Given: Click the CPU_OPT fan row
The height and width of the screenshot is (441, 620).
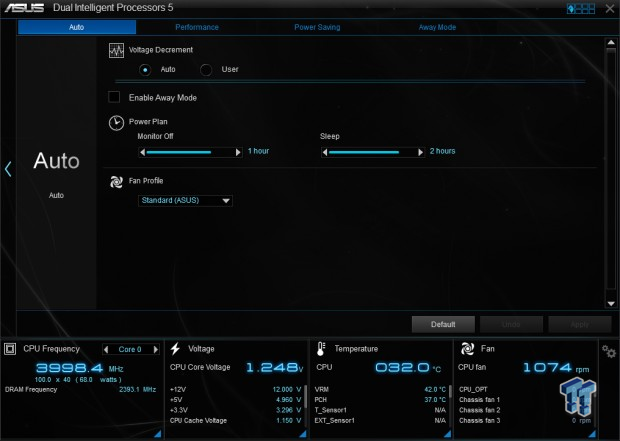Looking at the screenshot, I should [x=525, y=390].
